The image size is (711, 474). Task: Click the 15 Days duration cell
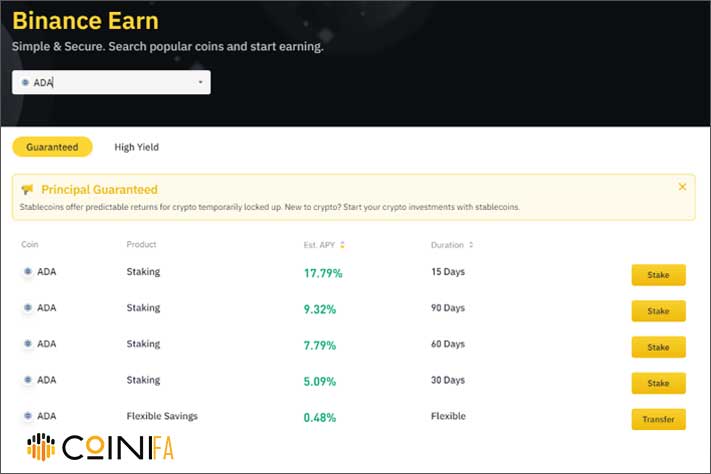[x=448, y=272]
